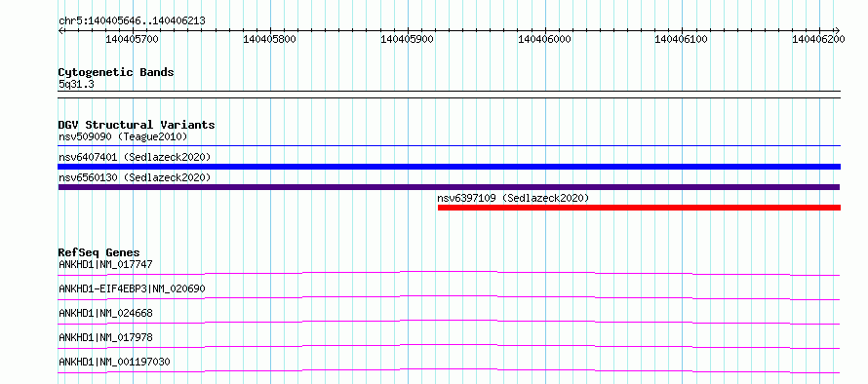Open variant nsv509090 (Teague2010) label
The width and height of the screenshot is (868, 384).
[x=123, y=136]
